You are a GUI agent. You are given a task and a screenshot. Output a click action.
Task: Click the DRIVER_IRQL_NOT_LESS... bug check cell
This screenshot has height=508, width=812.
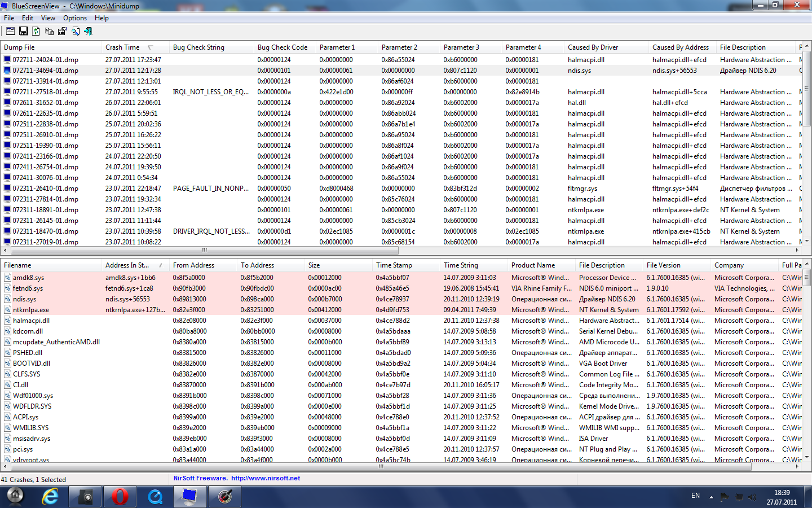(211, 231)
